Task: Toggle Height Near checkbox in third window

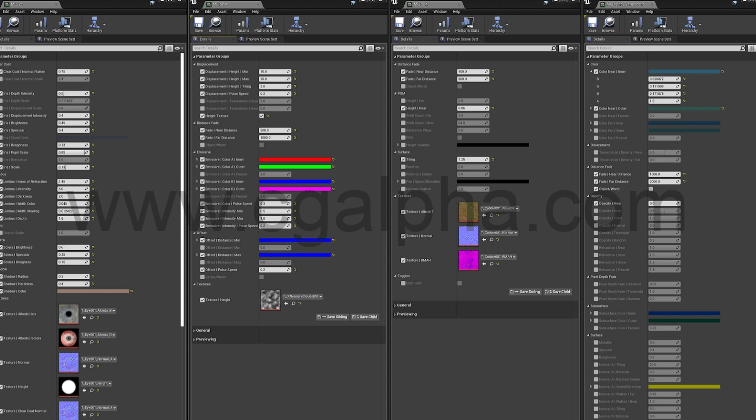Action: click(x=403, y=108)
